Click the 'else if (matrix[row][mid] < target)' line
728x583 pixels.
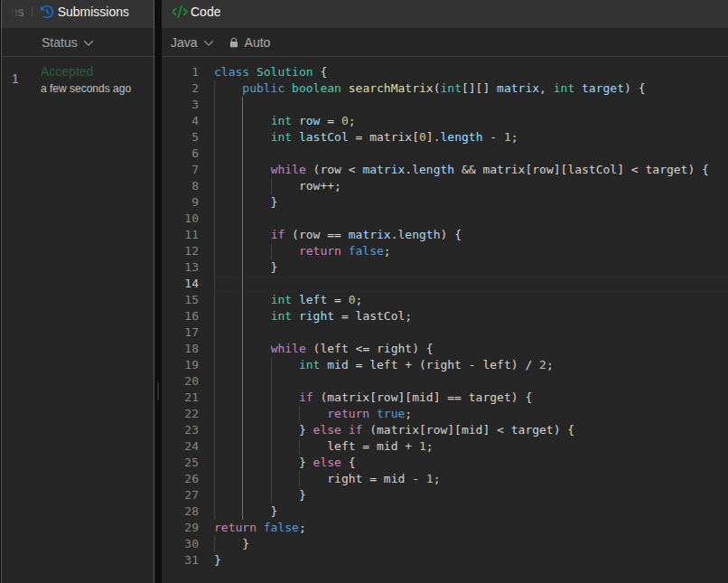[x=436, y=429]
